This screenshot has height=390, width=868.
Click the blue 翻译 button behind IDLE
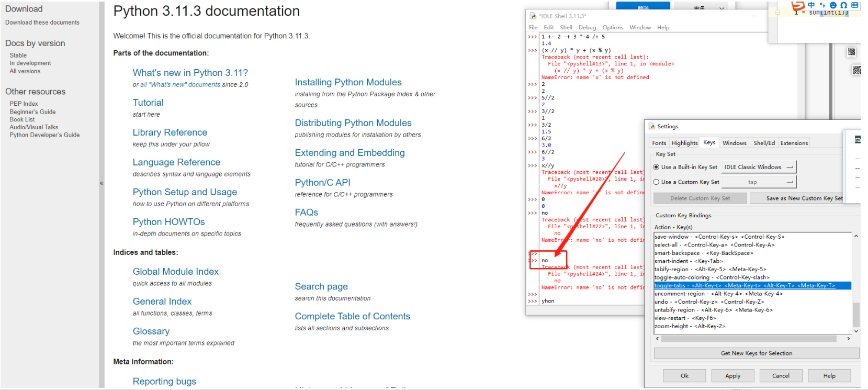(x=643, y=6)
